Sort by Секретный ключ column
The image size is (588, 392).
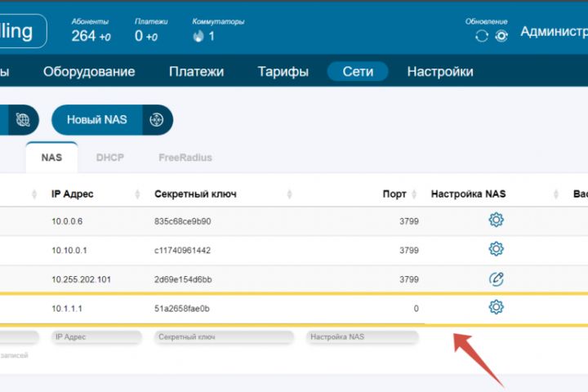point(289,194)
